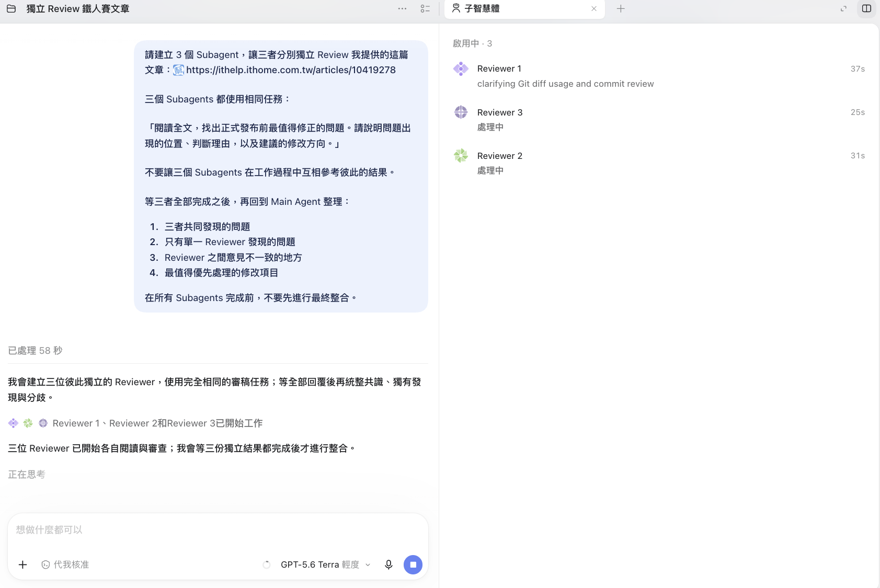Viewport: 880px width, 588px height.
Task: Click list item 最值得優先處理的修改項目
Action: coord(221,272)
